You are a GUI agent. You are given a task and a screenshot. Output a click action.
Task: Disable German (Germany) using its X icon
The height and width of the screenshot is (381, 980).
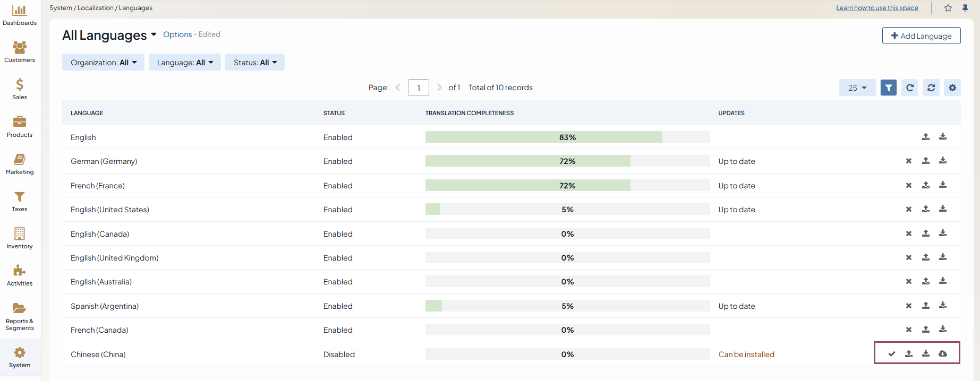[909, 161]
